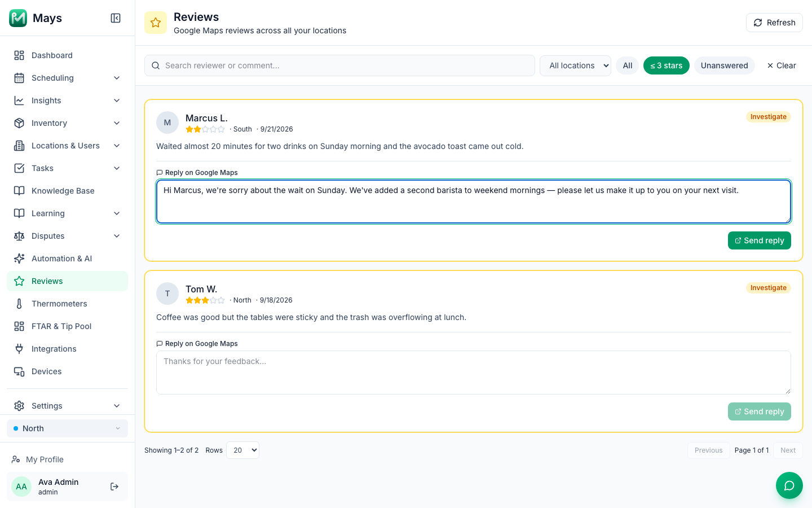The image size is (812, 508).
Task: Open My Profile link
Action: (x=67, y=459)
